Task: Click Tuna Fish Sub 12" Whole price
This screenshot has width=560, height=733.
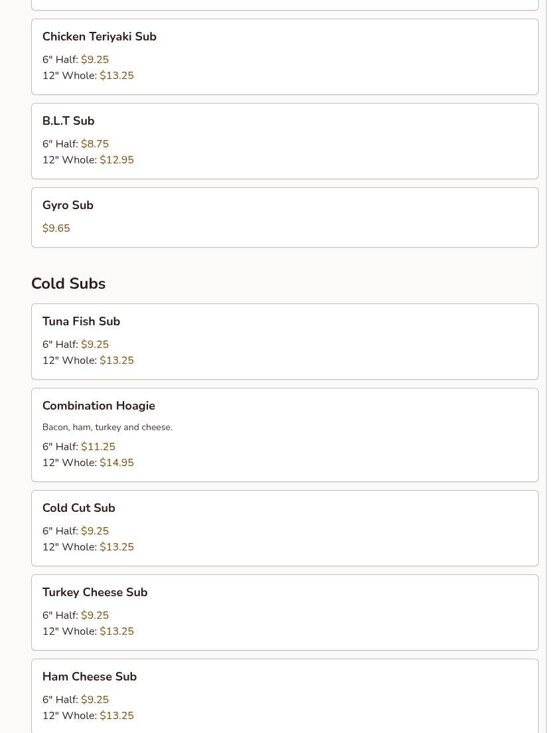Action: tap(117, 361)
